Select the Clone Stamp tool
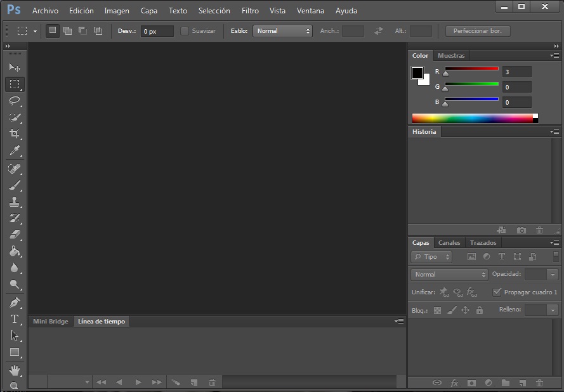 pyautogui.click(x=15, y=202)
